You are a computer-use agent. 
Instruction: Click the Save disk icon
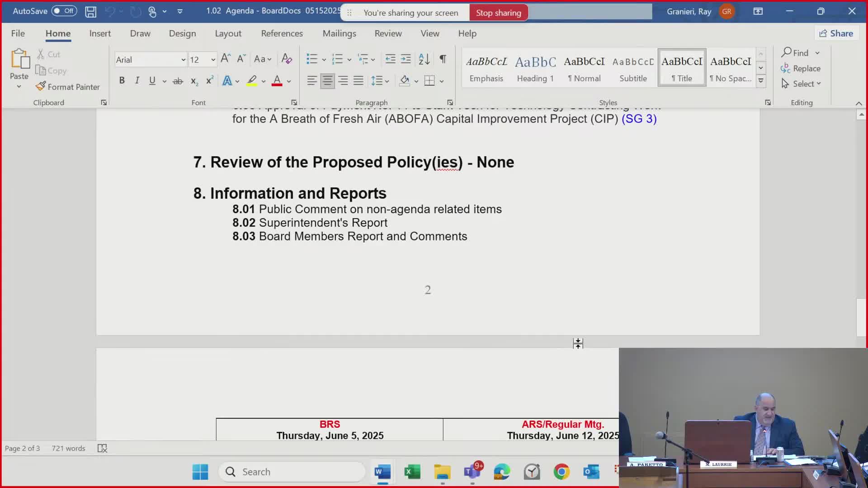[90, 12]
